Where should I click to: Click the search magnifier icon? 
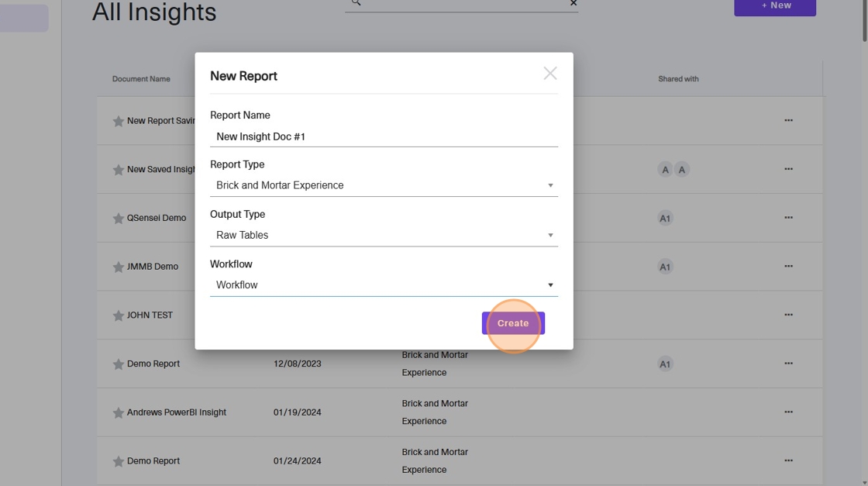(356, 3)
